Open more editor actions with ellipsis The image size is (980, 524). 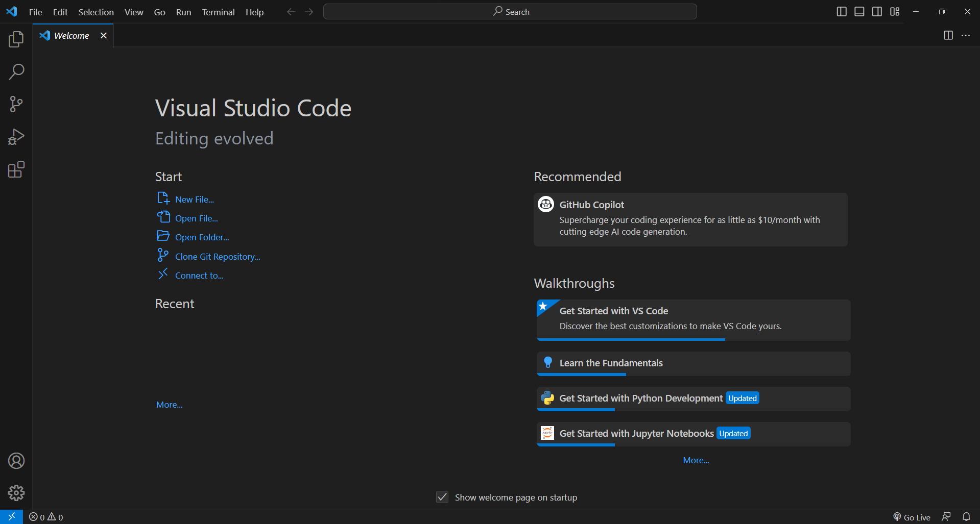click(966, 35)
